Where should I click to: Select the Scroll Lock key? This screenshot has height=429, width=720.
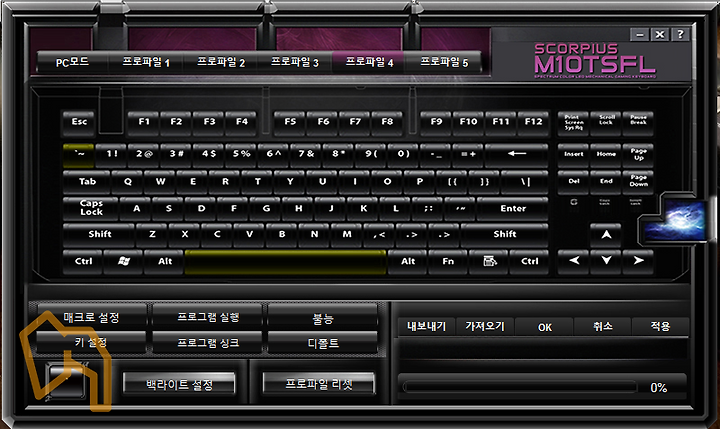tap(606, 123)
